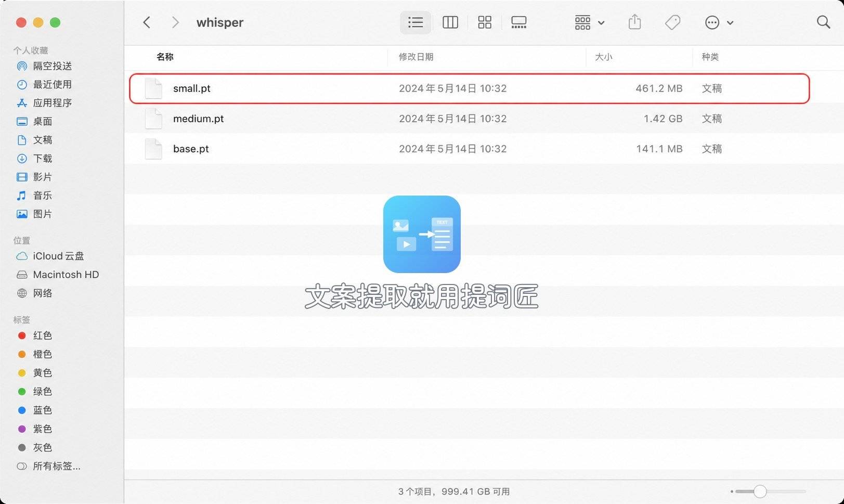Screen dimensions: 844x504
Task: Open 隔空投送 in the sidebar
Action: (52, 66)
